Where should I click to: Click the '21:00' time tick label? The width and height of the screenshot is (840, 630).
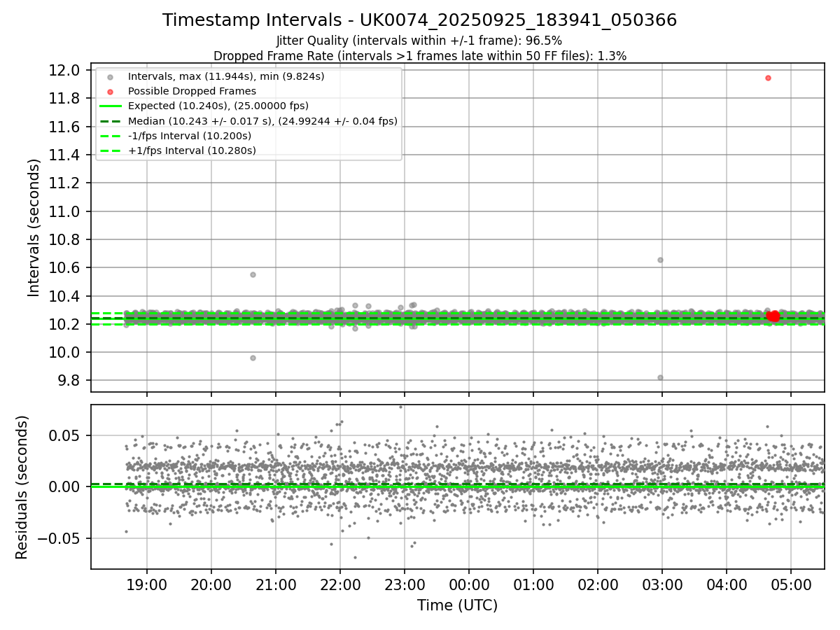[x=276, y=584]
